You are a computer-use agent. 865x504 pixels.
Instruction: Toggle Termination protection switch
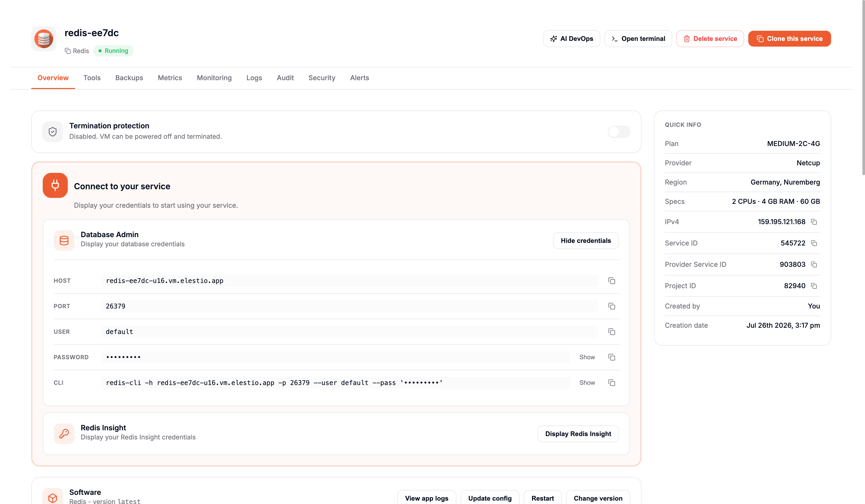click(x=619, y=132)
